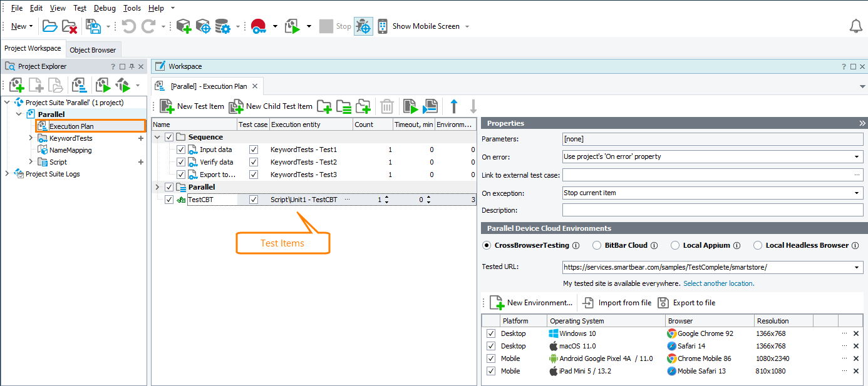Start recording with the red Record icon
This screenshot has width=868, height=386.
pos(259,26)
